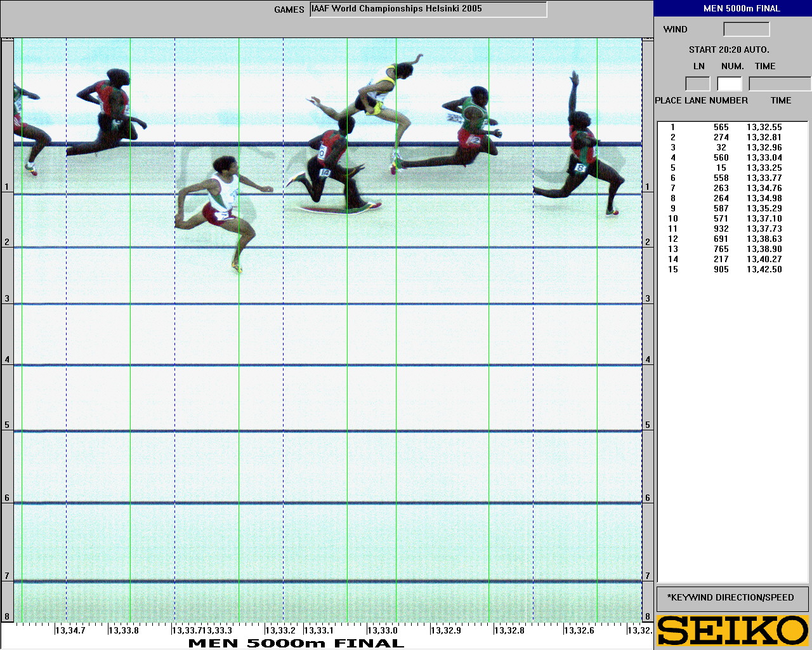Screen dimensions: 812x650
Task: Click the 13,32.9 time scale marker
Action: click(x=446, y=630)
